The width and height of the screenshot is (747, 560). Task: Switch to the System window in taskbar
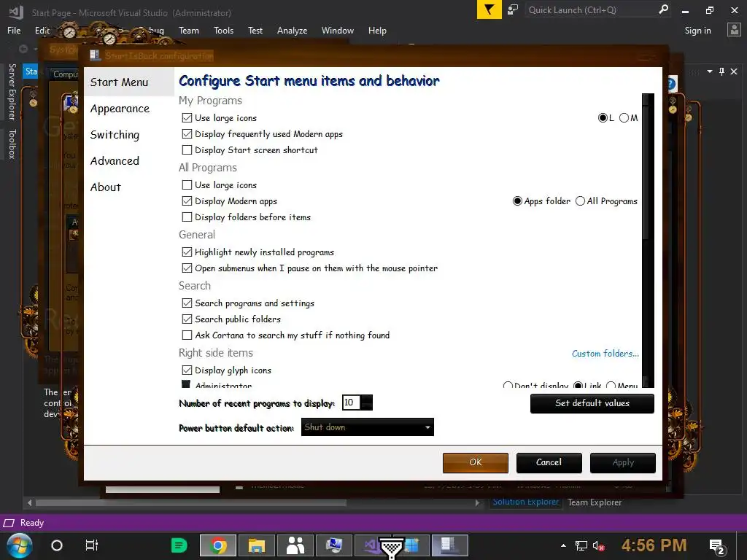pyautogui.click(x=334, y=545)
